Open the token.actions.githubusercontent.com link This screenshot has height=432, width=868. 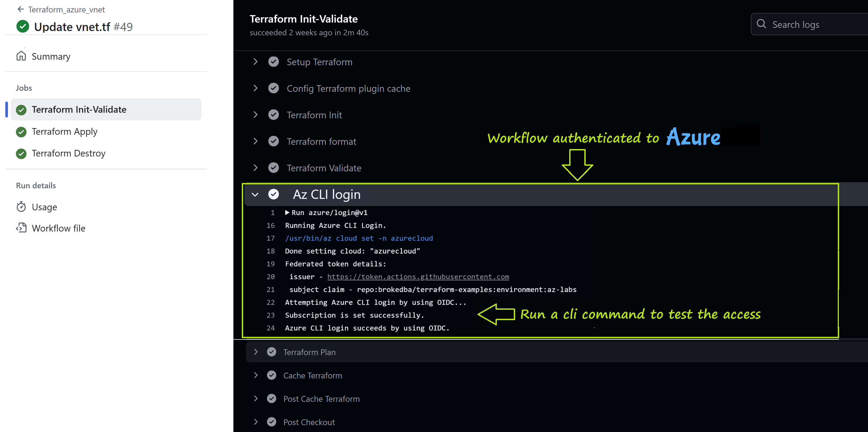[x=418, y=277]
